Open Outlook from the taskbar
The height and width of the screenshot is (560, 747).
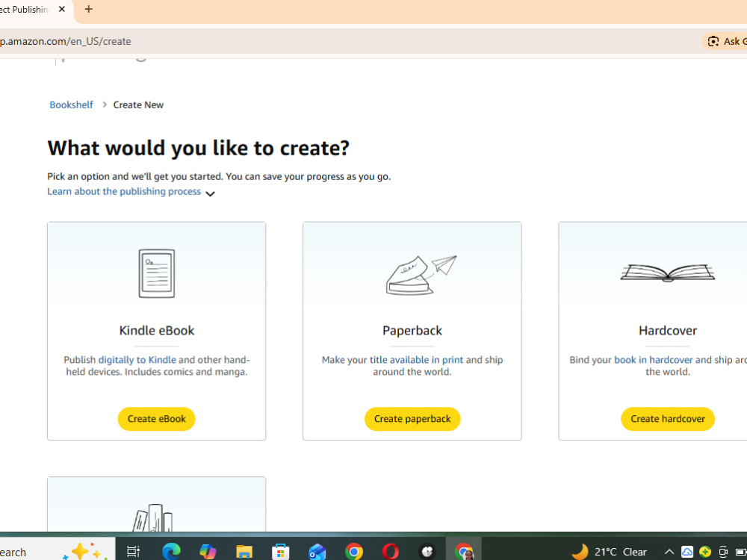click(317, 552)
